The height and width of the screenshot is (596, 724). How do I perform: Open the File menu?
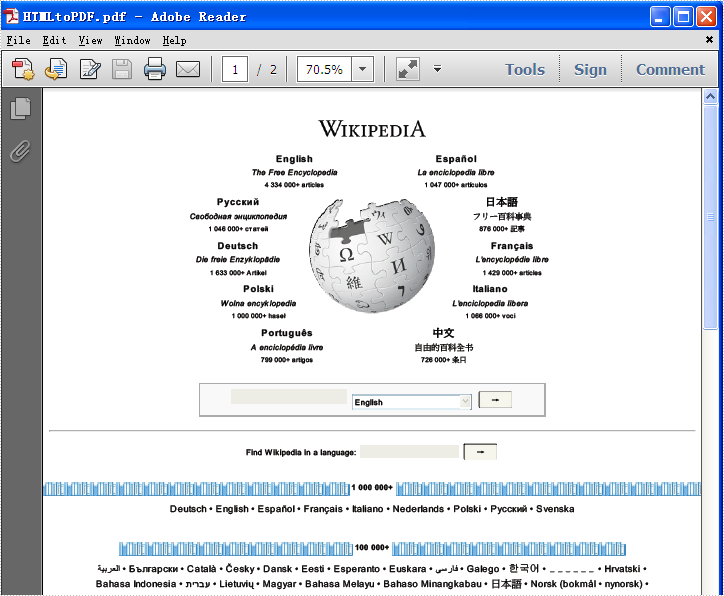coord(18,41)
